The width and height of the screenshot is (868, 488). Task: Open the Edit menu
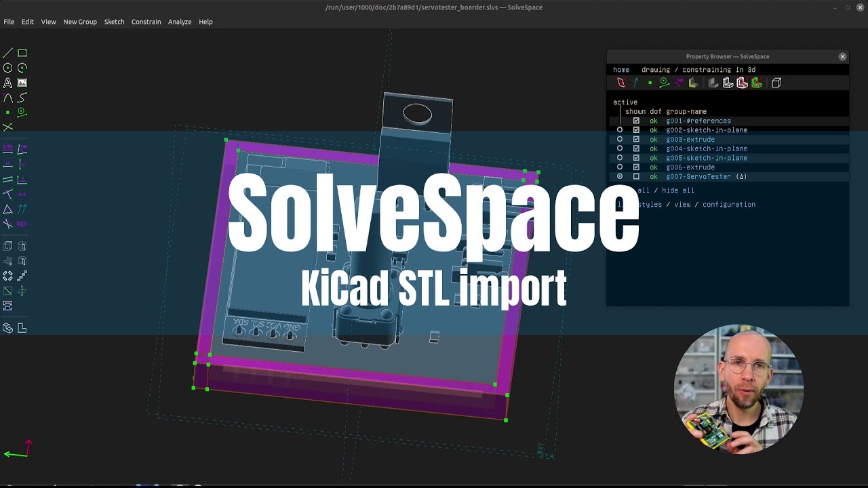click(27, 22)
